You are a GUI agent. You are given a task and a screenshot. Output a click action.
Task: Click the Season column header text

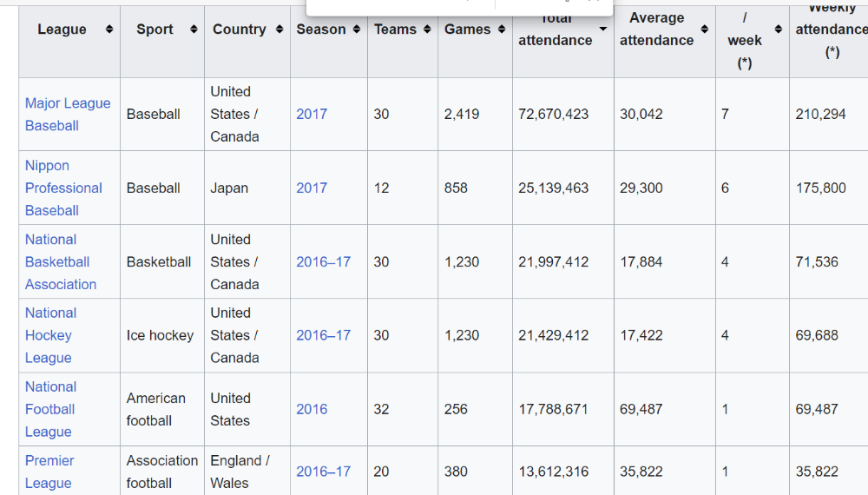click(x=321, y=30)
